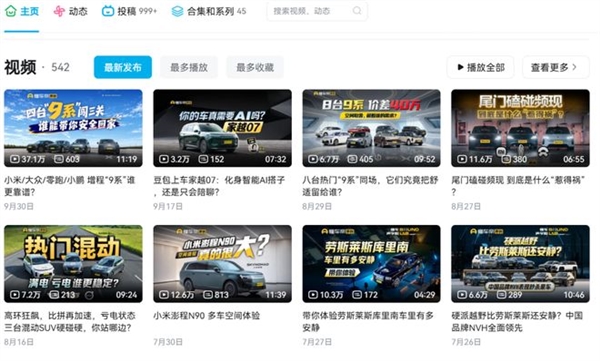Click the 视频 542 section heading
Image resolution: width=600 pixels, height=361 pixels.
37,67
